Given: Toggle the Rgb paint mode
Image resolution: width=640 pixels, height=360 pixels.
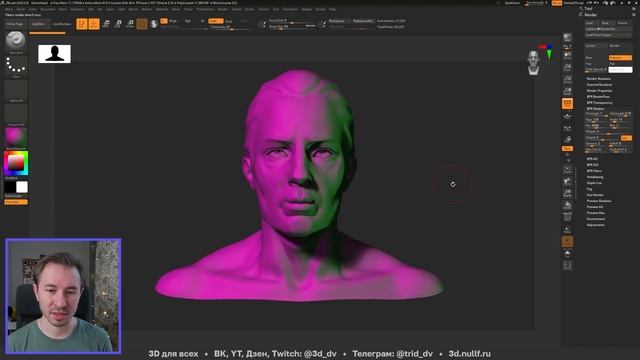Looking at the screenshot, I should coord(188,21).
